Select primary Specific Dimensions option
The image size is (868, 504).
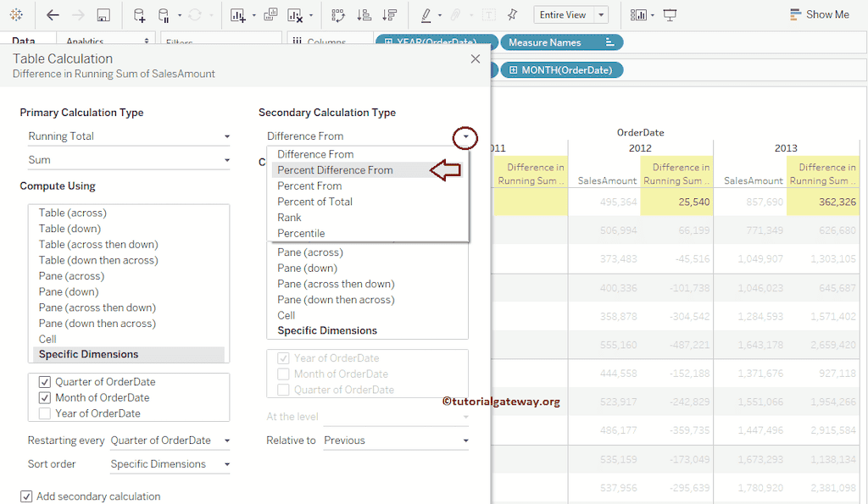click(129, 355)
